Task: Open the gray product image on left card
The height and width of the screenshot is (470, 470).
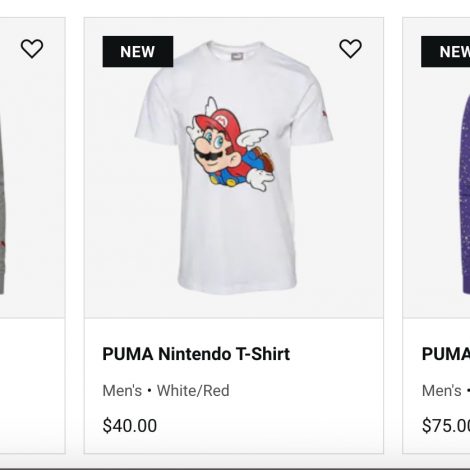Action: (32, 168)
